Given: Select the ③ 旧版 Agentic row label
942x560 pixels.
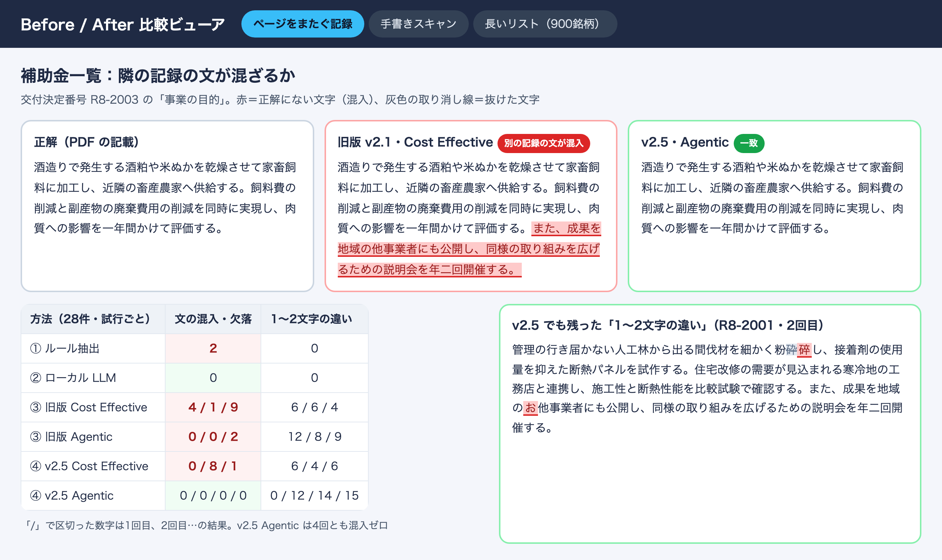Looking at the screenshot, I should pyautogui.click(x=93, y=437).
